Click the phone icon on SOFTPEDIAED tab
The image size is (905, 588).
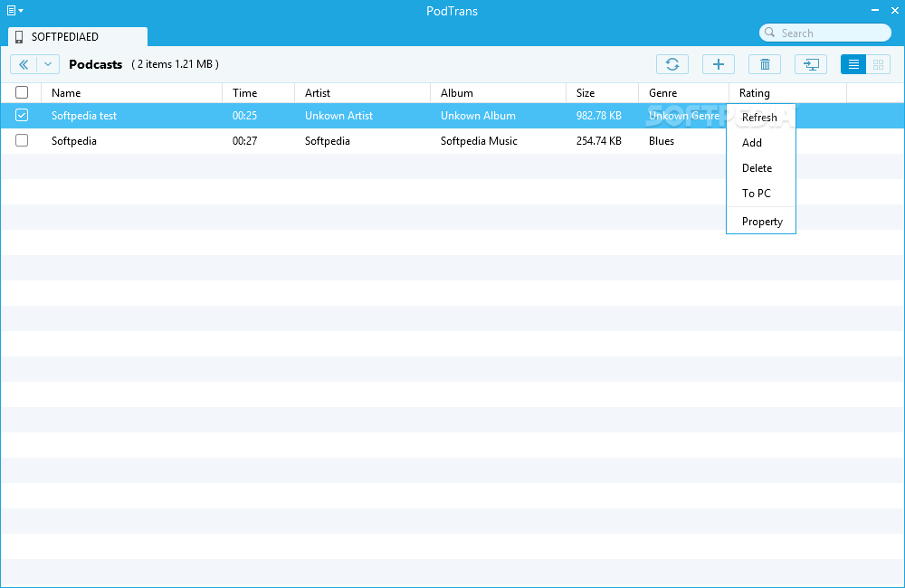pyautogui.click(x=19, y=37)
